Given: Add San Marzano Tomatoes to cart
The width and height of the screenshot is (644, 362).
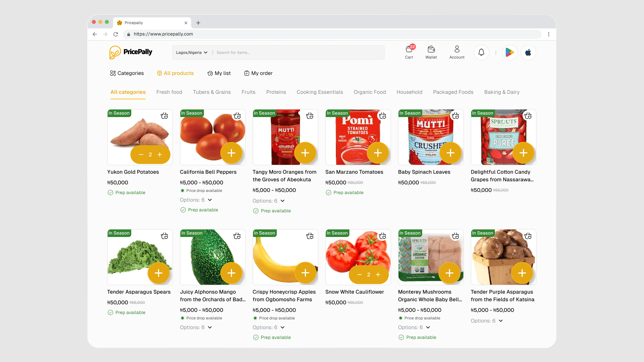Looking at the screenshot, I should tap(378, 153).
